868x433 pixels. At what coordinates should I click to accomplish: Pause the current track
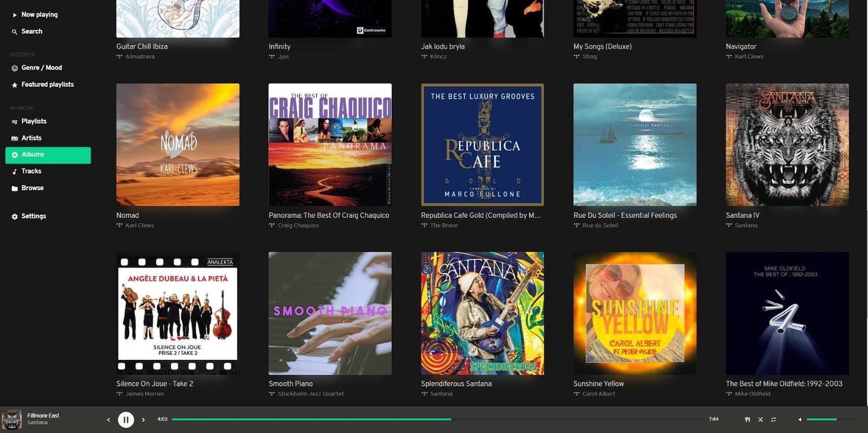(x=126, y=419)
